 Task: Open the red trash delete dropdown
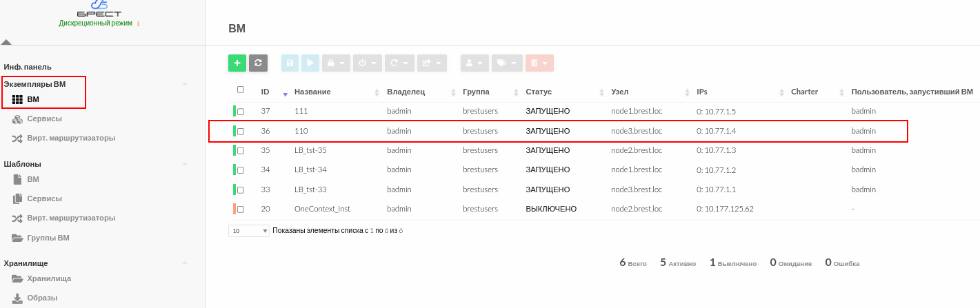pyautogui.click(x=539, y=63)
